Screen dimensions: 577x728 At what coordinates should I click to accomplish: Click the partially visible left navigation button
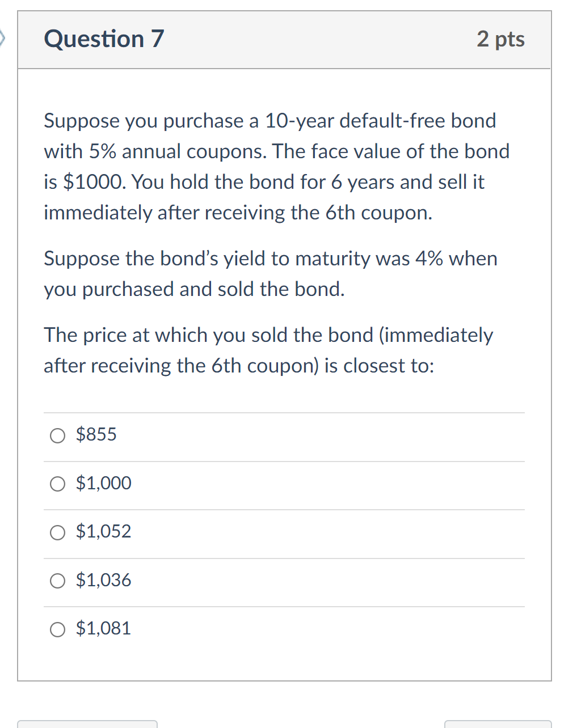[x=87, y=724]
